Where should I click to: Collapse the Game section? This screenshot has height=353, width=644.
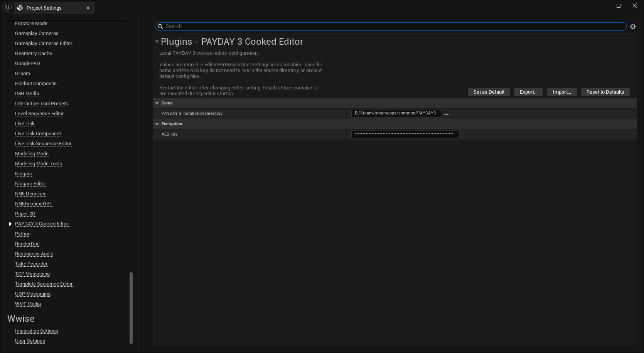(157, 103)
